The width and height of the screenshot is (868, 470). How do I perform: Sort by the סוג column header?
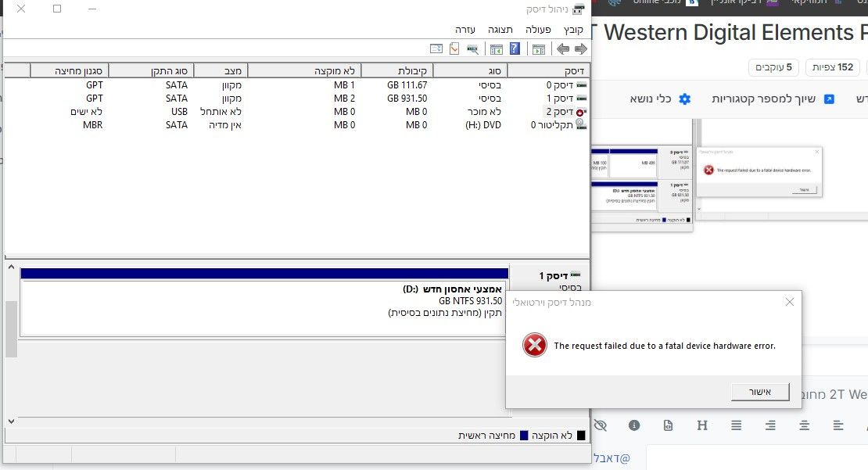click(470, 70)
